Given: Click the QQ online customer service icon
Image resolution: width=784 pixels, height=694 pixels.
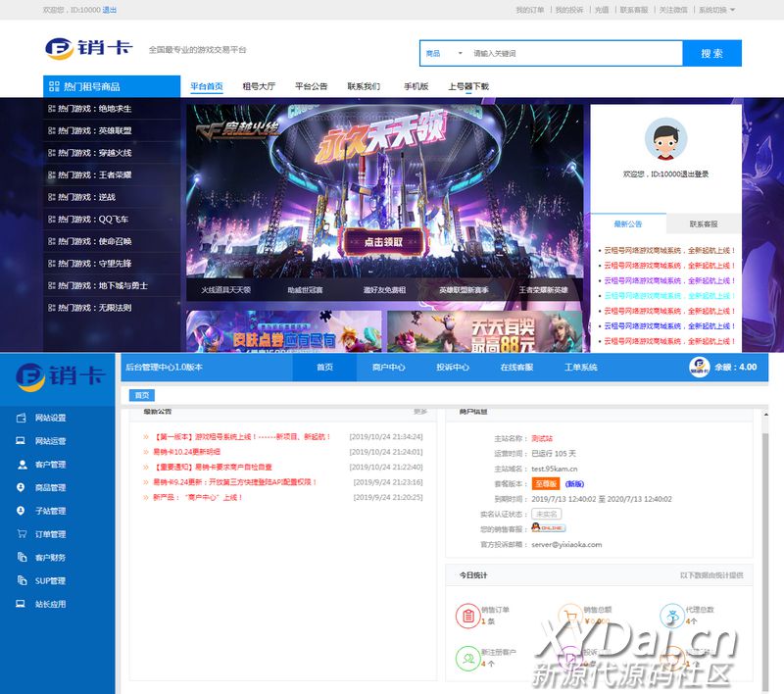Looking at the screenshot, I should [x=549, y=528].
